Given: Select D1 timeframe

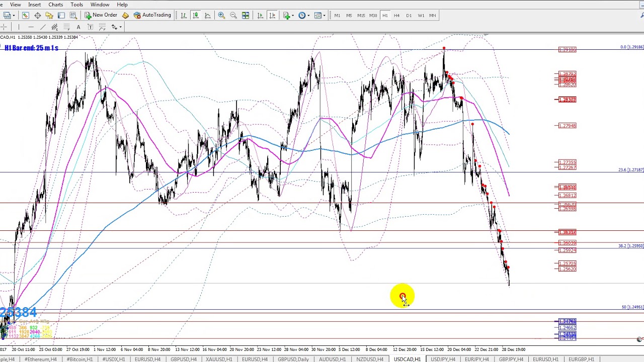Looking at the screenshot, I should (409, 16).
